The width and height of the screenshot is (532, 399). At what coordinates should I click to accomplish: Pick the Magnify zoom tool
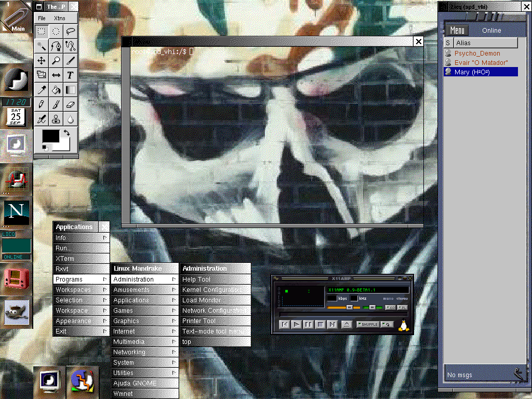click(x=56, y=61)
